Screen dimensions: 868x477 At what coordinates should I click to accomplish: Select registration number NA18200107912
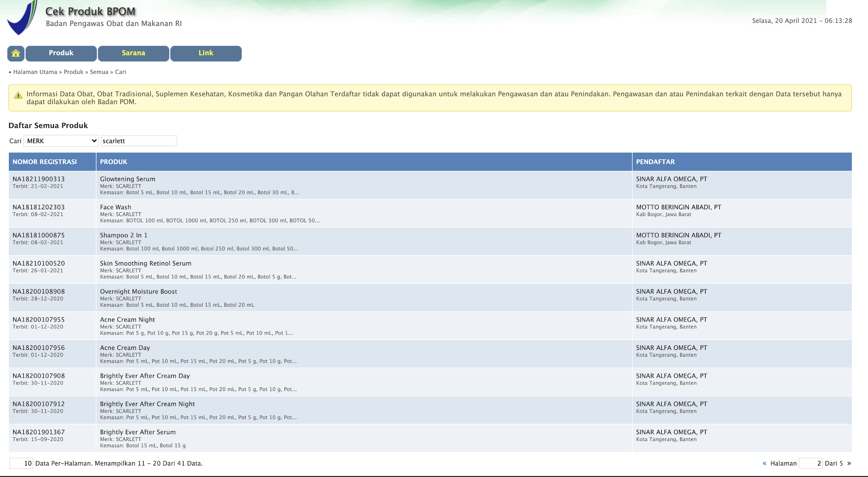[x=39, y=404]
